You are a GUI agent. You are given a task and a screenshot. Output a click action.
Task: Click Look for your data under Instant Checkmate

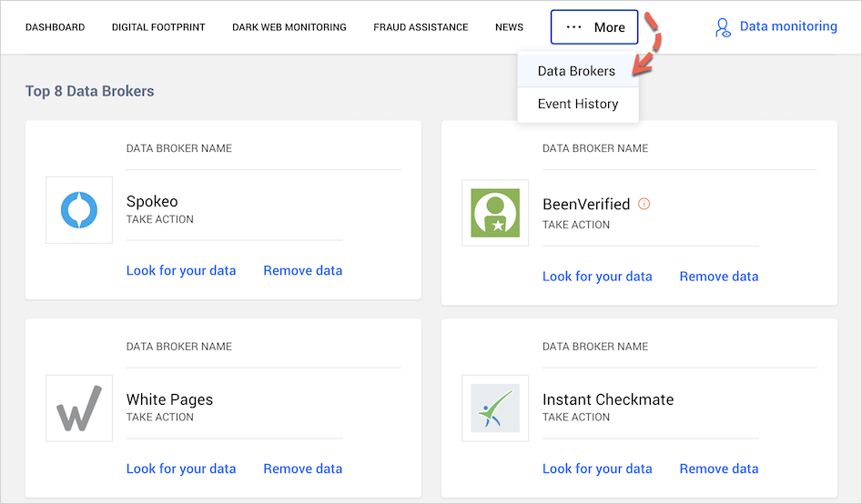[x=597, y=469]
